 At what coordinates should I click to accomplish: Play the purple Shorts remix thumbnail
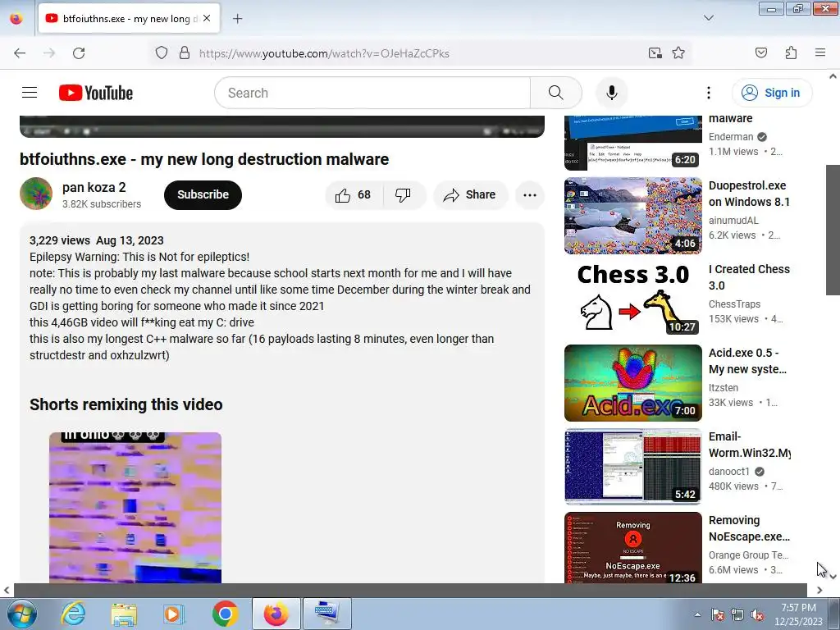(135, 507)
